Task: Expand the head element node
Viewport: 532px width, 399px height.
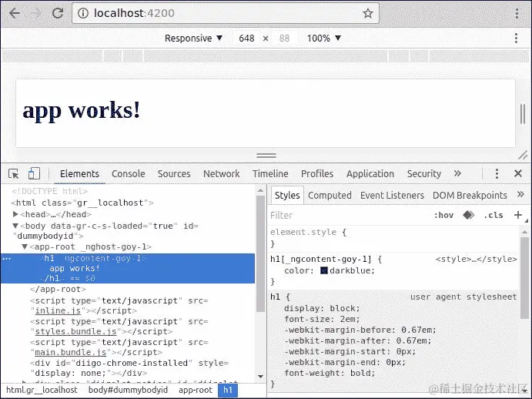Action: [15, 214]
